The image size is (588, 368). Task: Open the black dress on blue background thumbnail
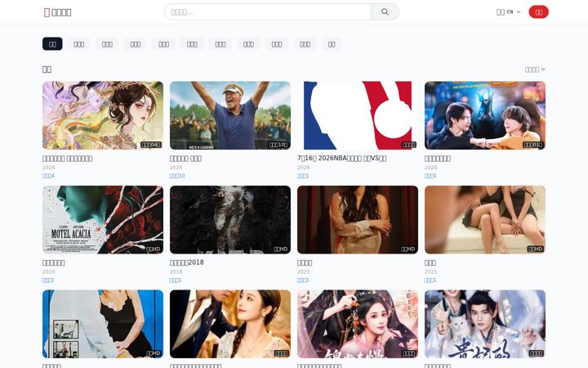click(103, 324)
